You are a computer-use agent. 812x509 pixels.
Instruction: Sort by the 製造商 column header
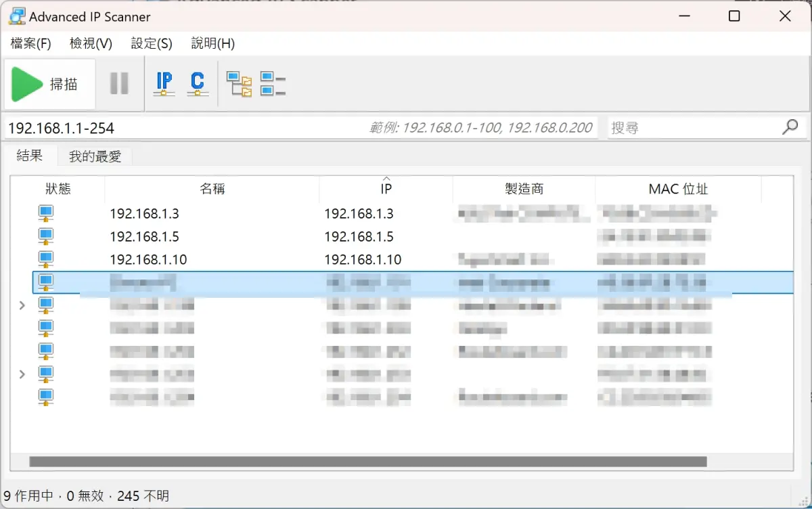click(524, 189)
